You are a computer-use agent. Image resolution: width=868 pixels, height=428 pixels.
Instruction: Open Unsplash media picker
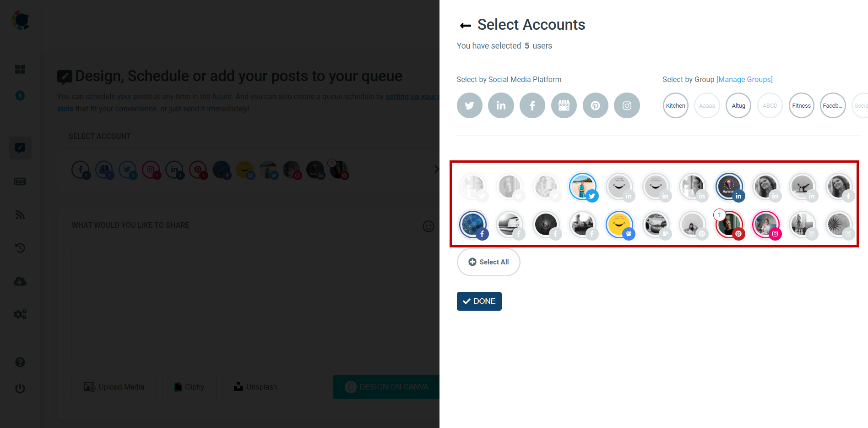(x=255, y=386)
